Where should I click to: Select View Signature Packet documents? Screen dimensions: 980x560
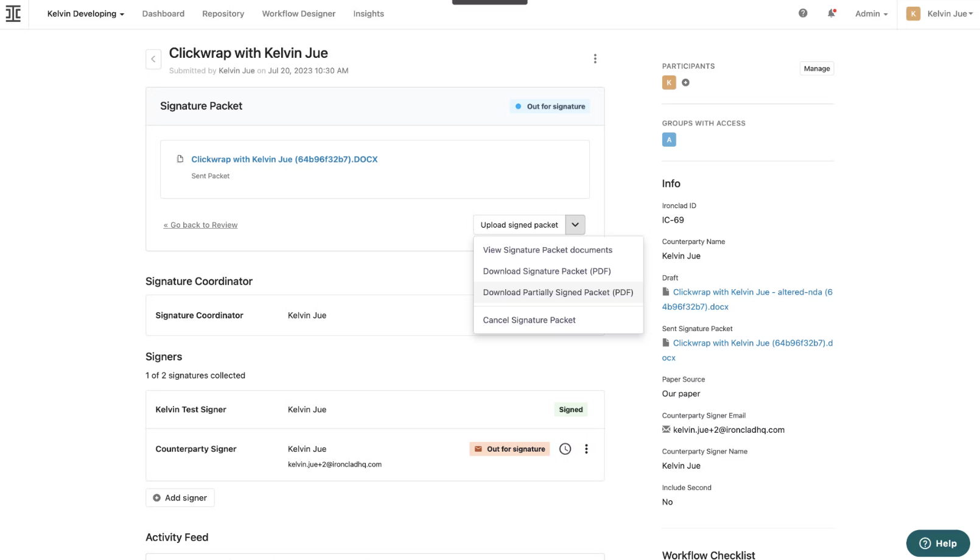coord(558,250)
